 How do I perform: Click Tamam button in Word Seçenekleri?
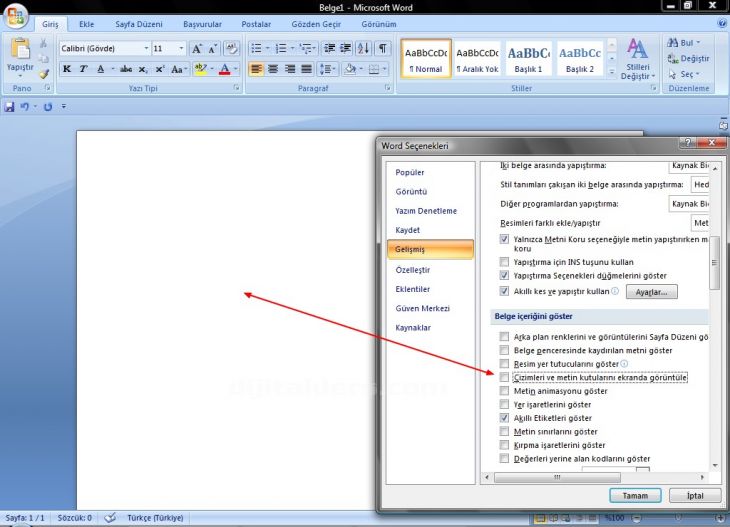(x=635, y=495)
